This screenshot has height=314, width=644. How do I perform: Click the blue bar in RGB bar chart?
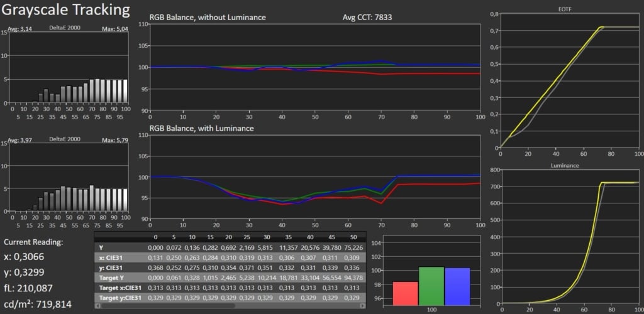click(x=457, y=286)
